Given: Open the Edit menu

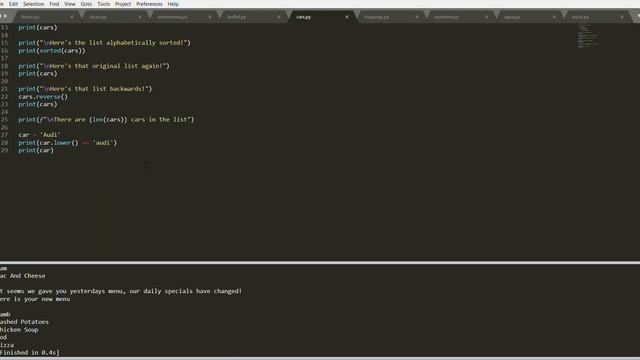Looking at the screenshot, I should [13, 4].
